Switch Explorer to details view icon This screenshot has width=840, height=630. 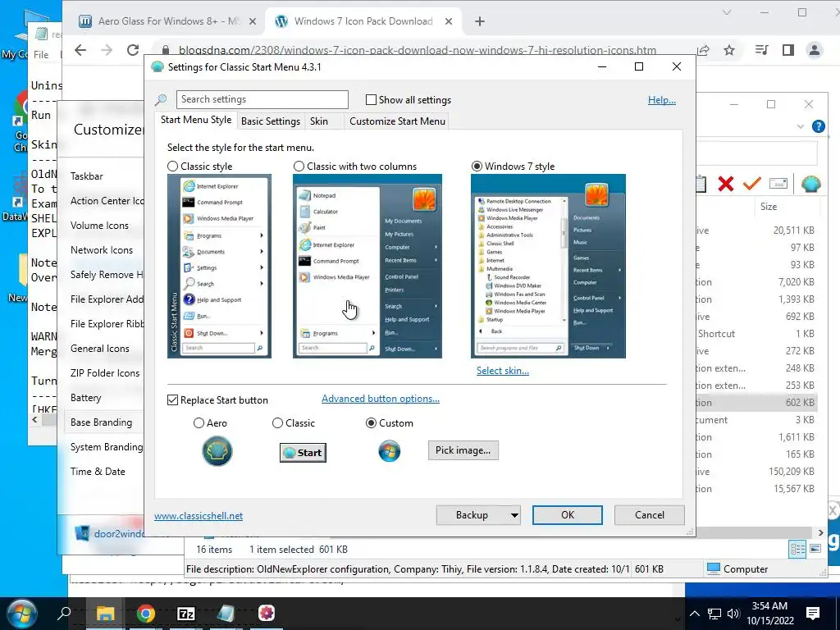(x=797, y=549)
